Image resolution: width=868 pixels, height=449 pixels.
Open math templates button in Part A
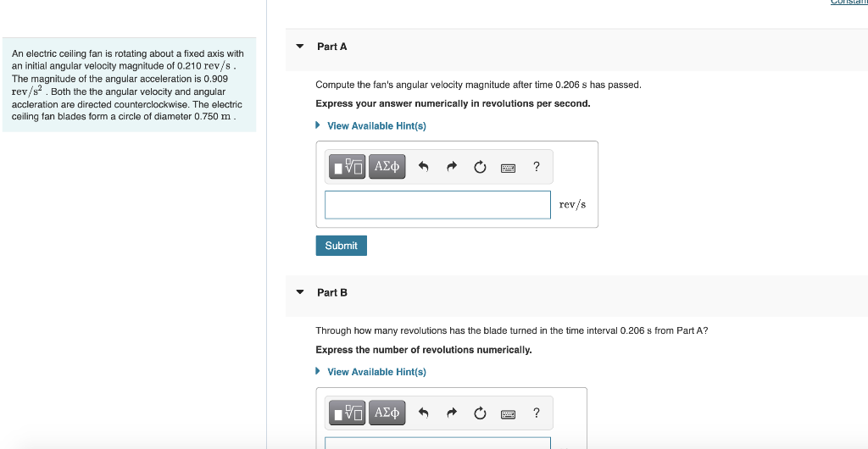click(x=348, y=166)
